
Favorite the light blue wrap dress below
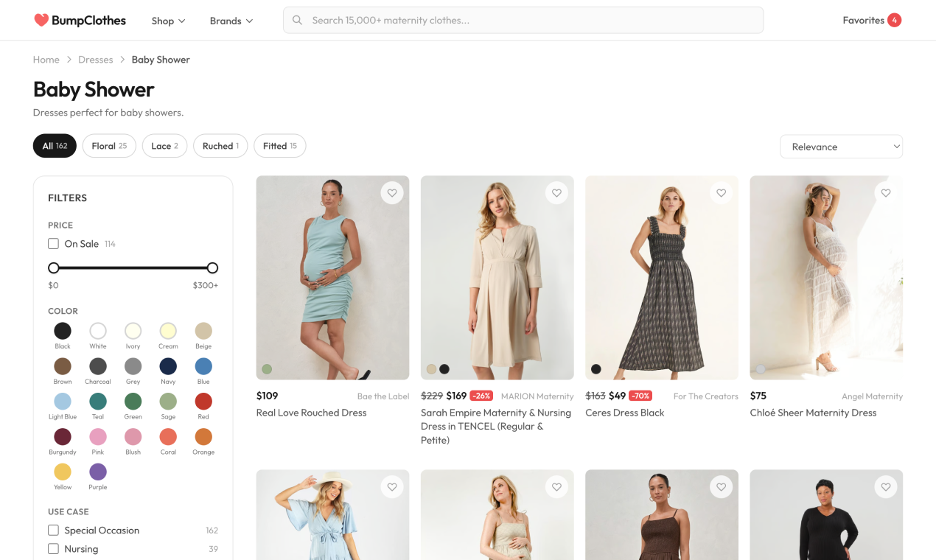(x=392, y=487)
